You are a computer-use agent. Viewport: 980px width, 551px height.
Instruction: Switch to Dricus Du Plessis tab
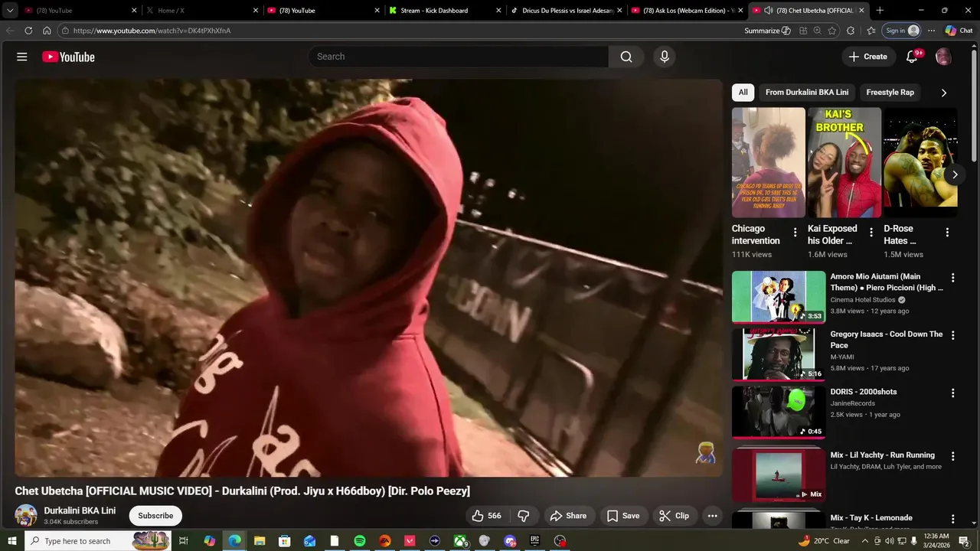567,11
